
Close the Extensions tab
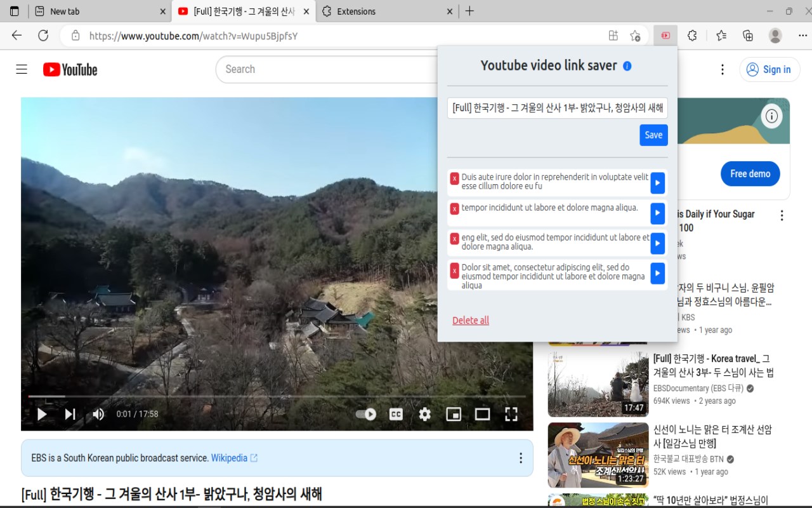pyautogui.click(x=450, y=11)
